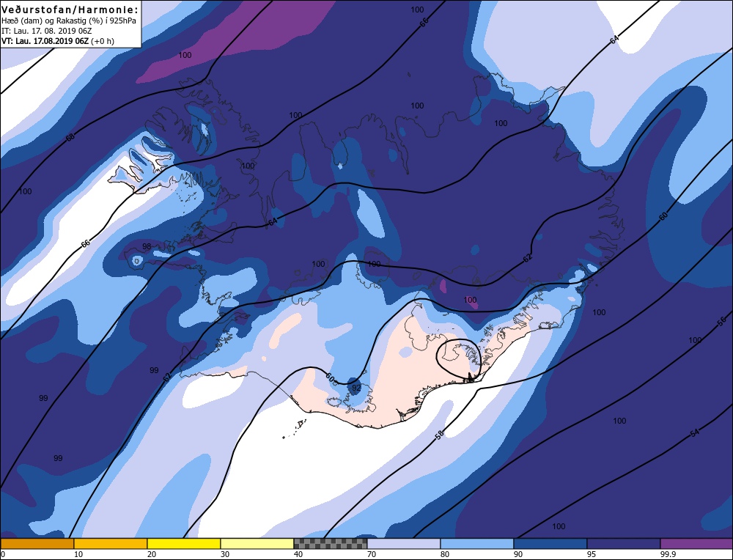Click the checkered 40-70 legend swatch
Image resolution: width=733 pixels, height=560 pixels.
click(x=330, y=543)
